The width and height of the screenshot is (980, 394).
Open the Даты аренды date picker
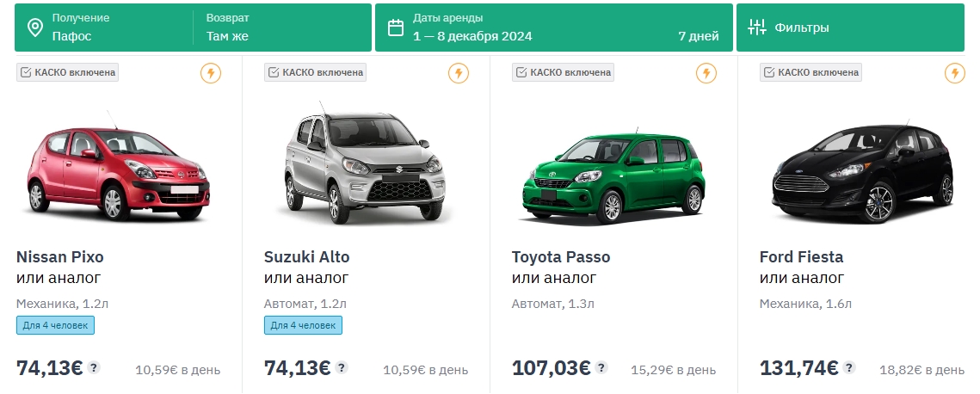(552, 28)
